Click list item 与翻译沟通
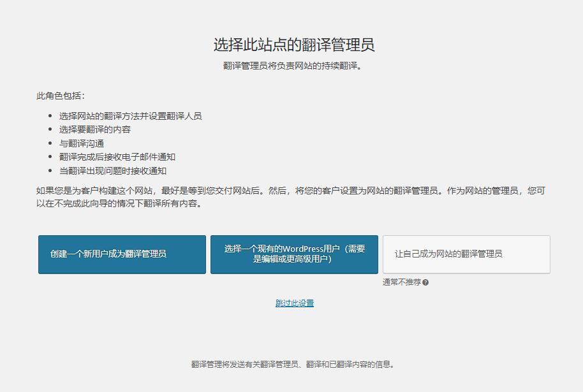583x392 pixels. (82, 143)
